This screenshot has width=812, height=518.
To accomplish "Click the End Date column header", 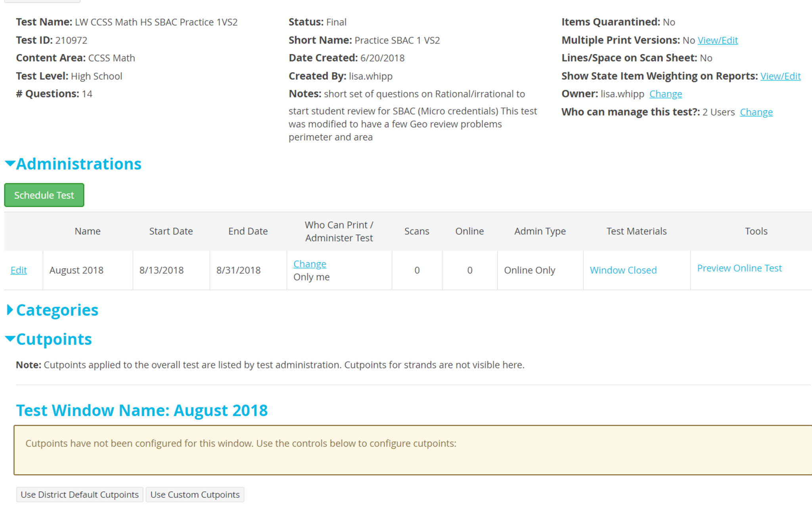I will [x=248, y=231].
